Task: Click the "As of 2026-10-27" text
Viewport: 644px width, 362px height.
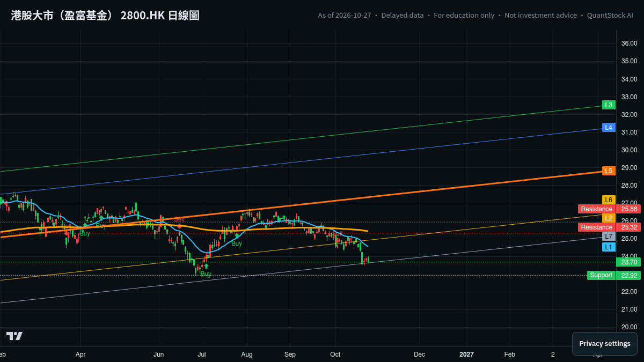Action: pyautogui.click(x=343, y=15)
